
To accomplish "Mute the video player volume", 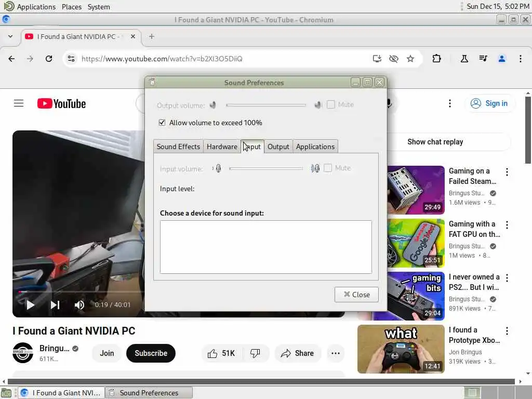I will pos(79,304).
